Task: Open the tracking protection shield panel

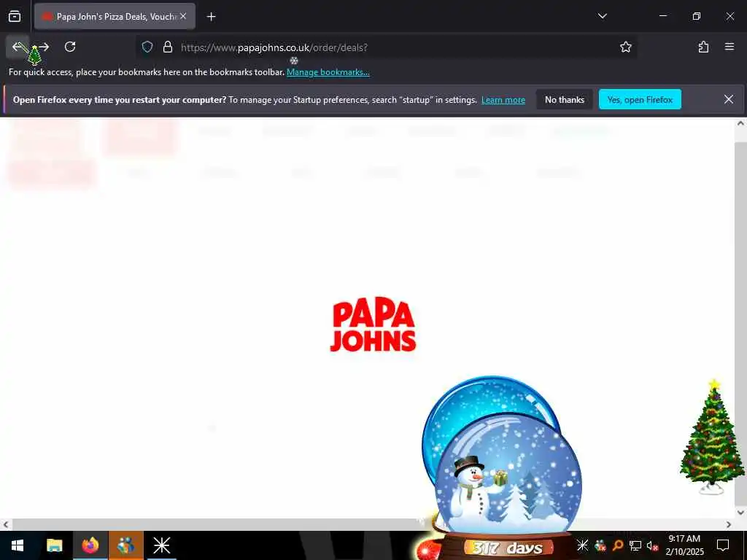Action: (147, 47)
